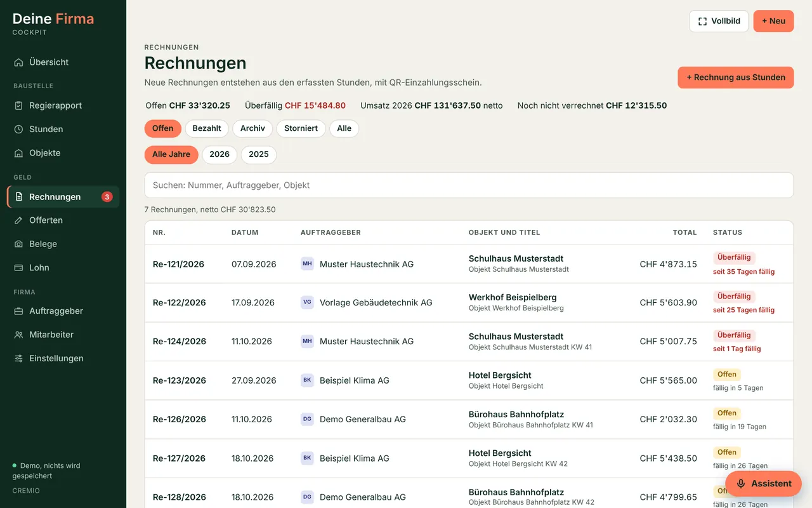Click the Regierapport clipboard icon

point(18,105)
